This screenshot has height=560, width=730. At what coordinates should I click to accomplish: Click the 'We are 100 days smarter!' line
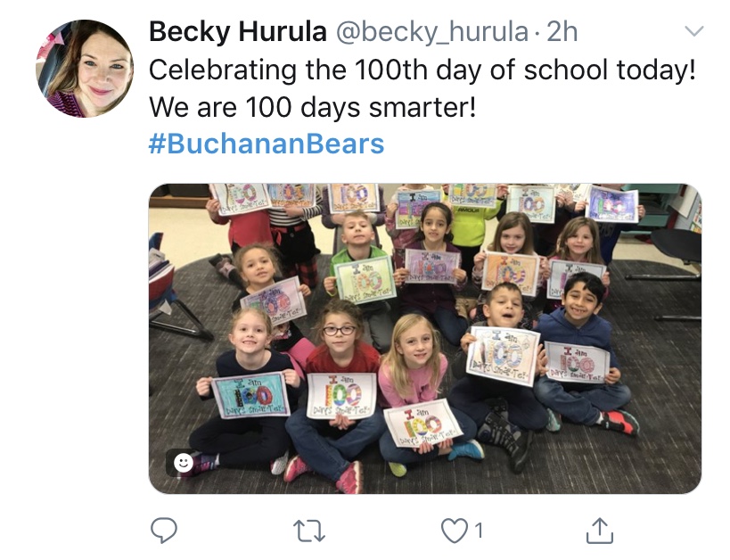[x=312, y=107]
